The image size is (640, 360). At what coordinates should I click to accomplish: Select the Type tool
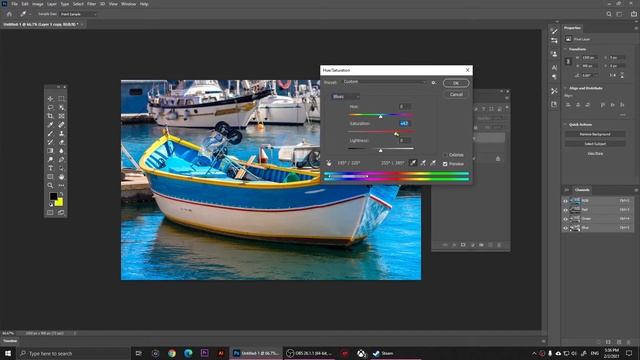(x=50, y=168)
